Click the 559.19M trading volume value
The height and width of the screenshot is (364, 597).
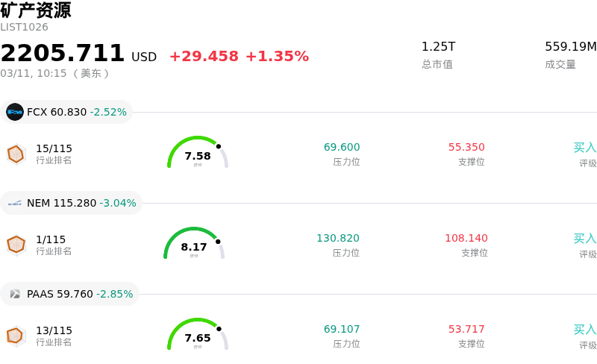pos(570,46)
